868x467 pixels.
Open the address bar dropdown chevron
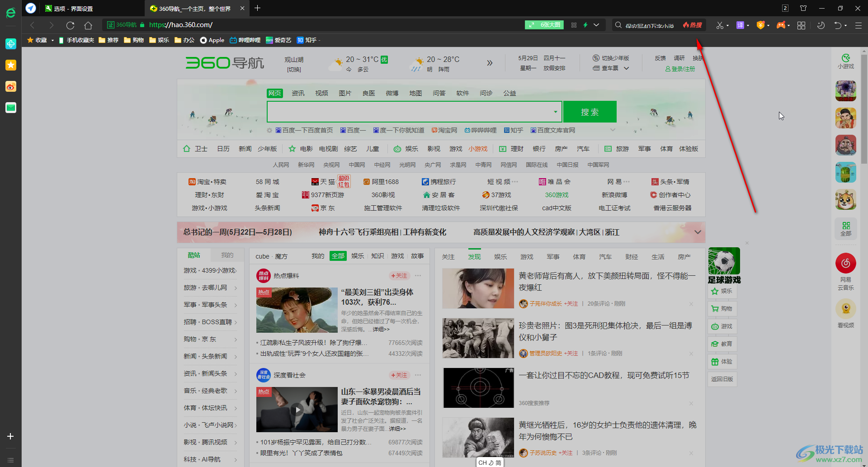click(x=596, y=25)
